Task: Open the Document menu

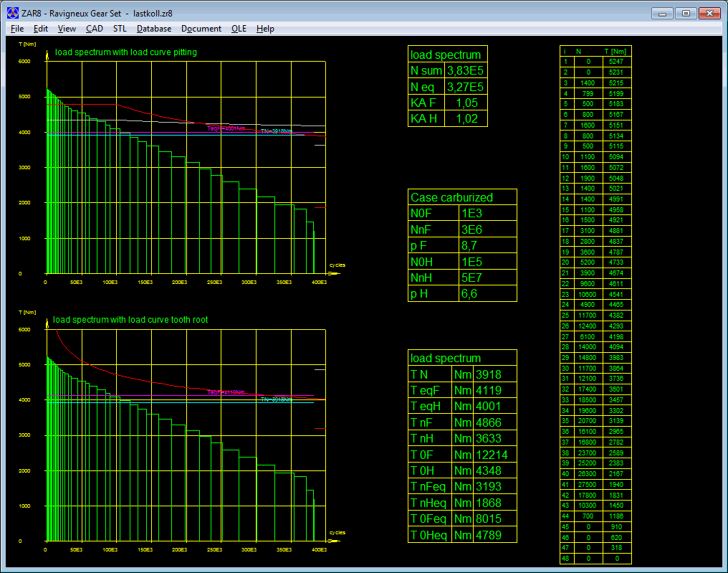Action: [201, 29]
